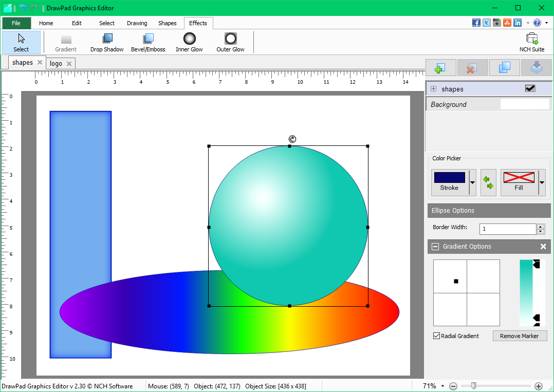This screenshot has width=554, height=392.
Task: Apply the Outer Glow effect
Action: tap(230, 42)
